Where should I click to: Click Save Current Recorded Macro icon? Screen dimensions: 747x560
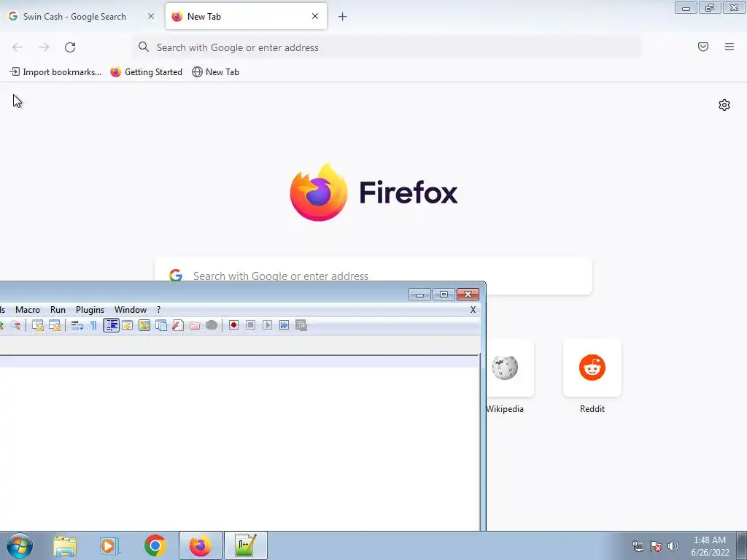[x=301, y=325]
